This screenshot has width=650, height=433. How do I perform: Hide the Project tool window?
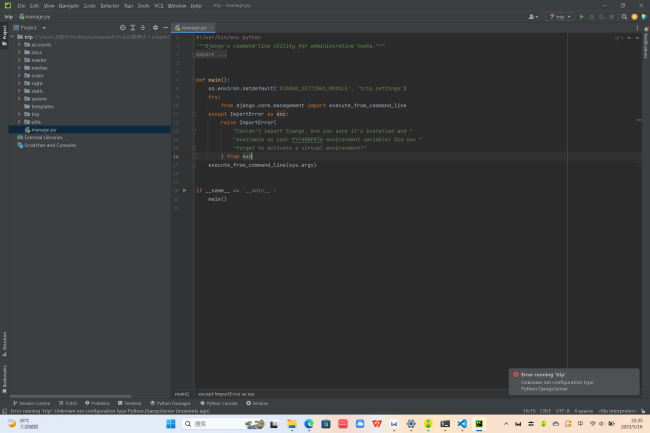[x=163, y=28]
